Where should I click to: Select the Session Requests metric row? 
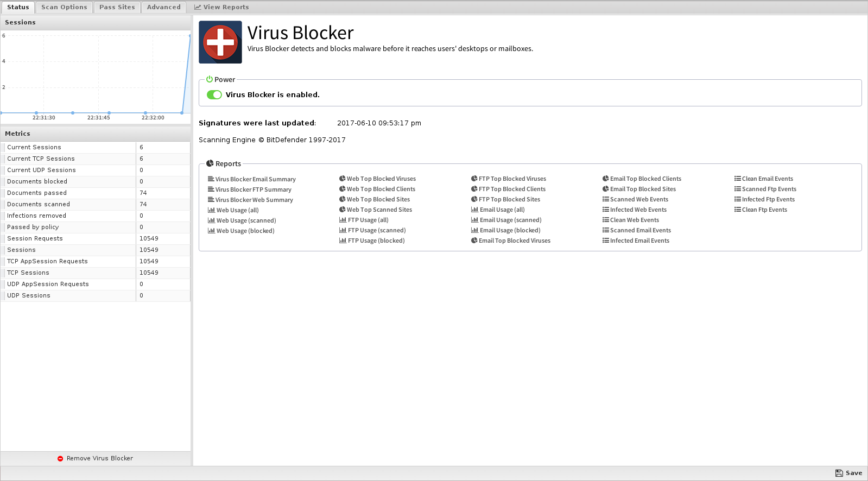coord(96,238)
